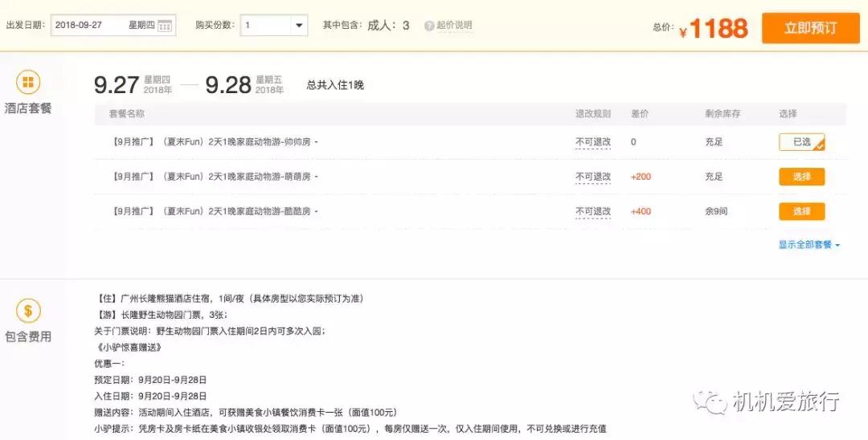
Task: Select the 萌萌房 package with 选择 button
Action: pyautogui.click(x=801, y=177)
